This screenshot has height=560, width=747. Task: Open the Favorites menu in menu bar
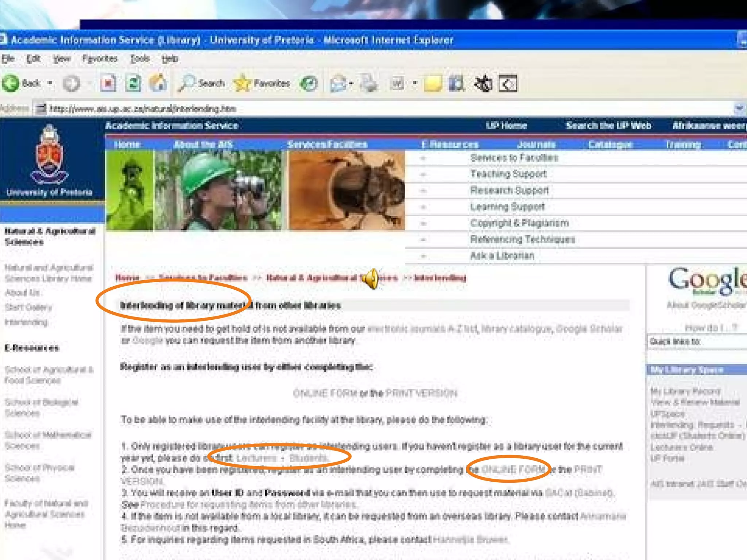(x=100, y=58)
